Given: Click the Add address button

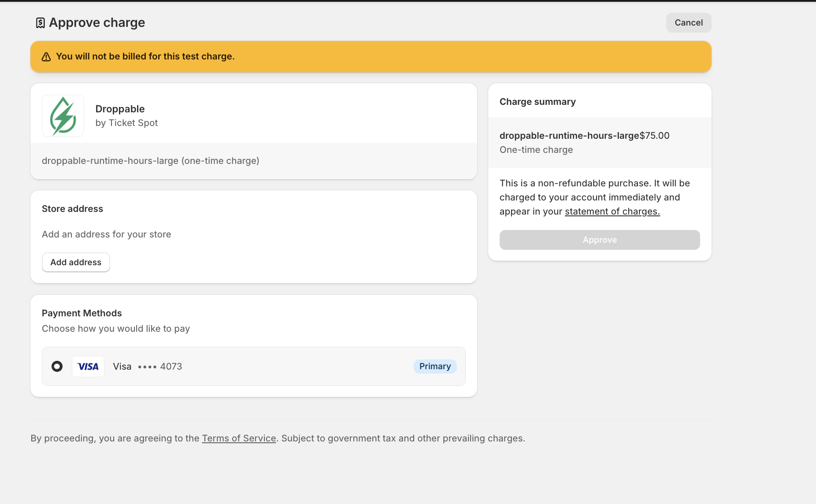Looking at the screenshot, I should point(76,263).
